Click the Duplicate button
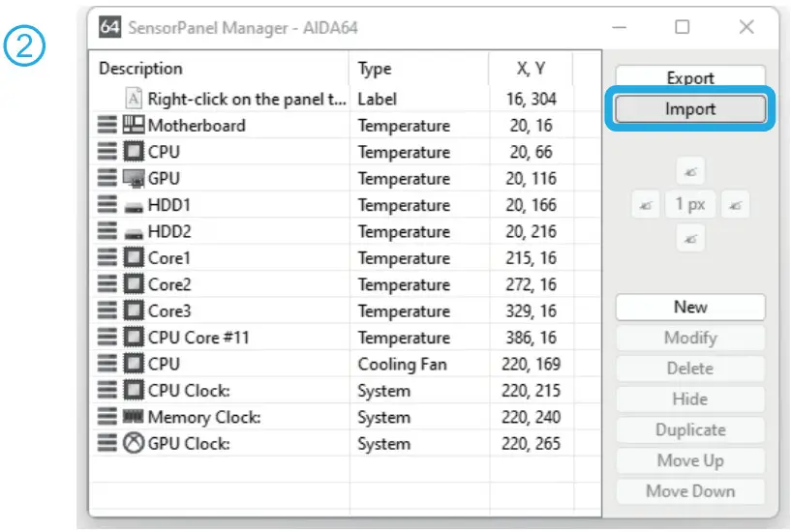Screen dimensions: 791x532 click(x=689, y=430)
